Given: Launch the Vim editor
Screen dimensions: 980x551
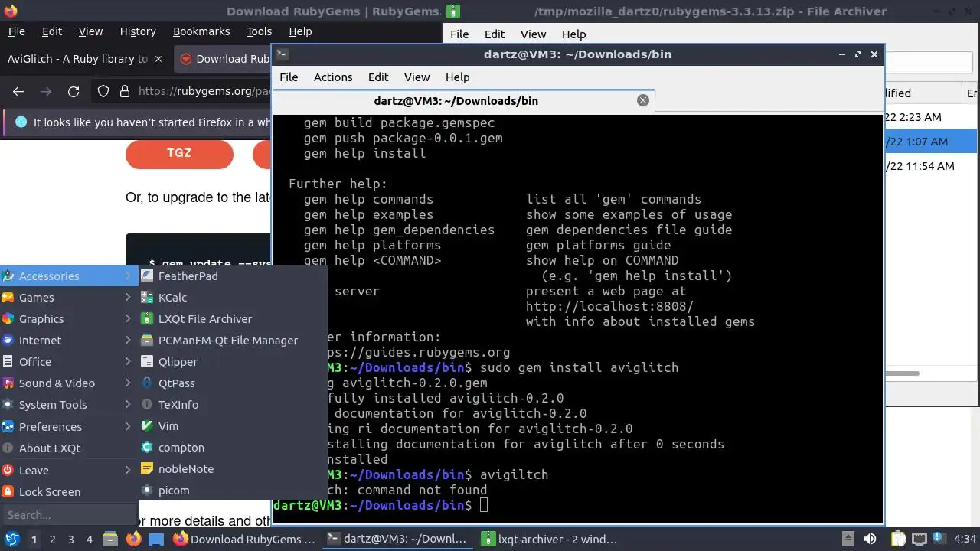Looking at the screenshot, I should tap(233, 426).
